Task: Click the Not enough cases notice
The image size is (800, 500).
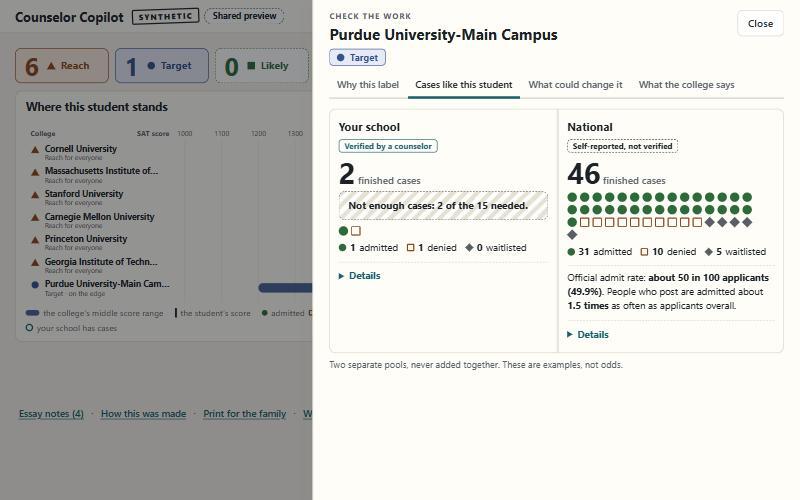Action: (x=443, y=206)
